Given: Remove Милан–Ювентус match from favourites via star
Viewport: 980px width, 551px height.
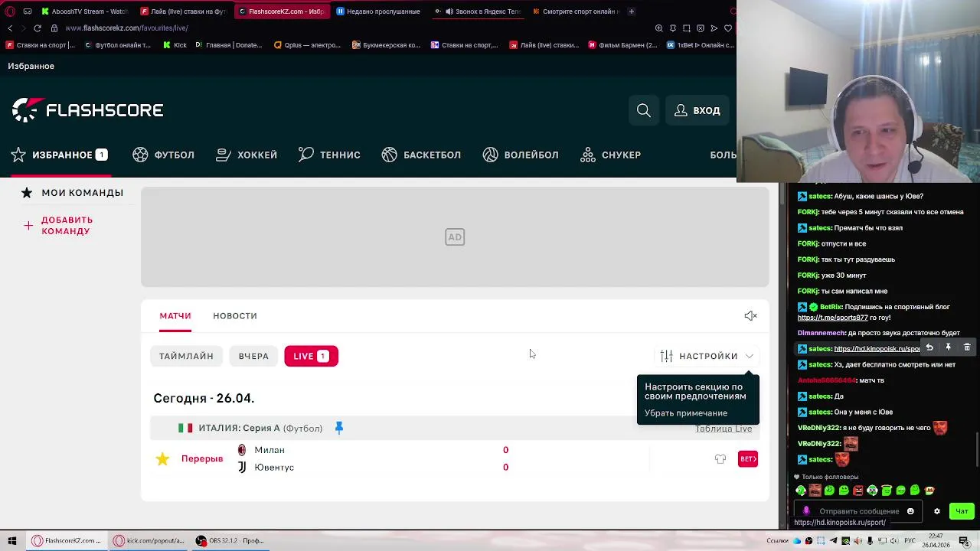Looking at the screenshot, I should coord(162,459).
